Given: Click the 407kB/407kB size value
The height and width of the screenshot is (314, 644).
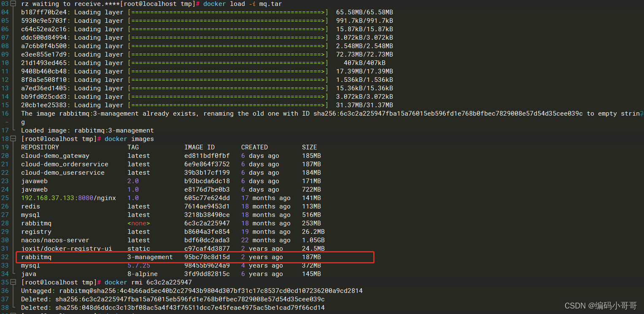Looking at the screenshot, I should tap(364, 63).
